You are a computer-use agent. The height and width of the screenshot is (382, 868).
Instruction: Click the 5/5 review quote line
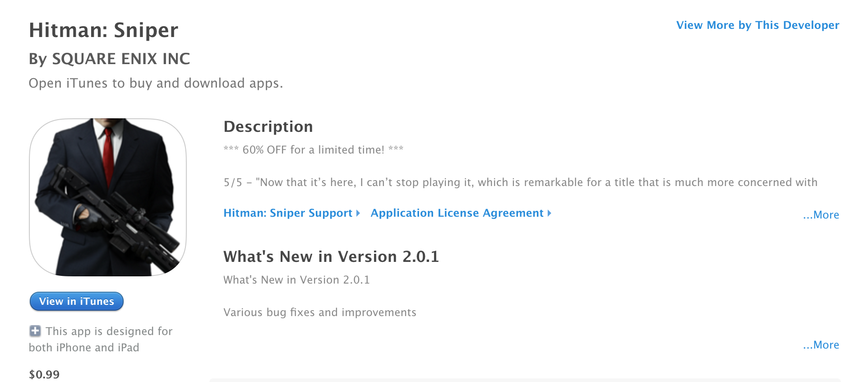point(520,182)
